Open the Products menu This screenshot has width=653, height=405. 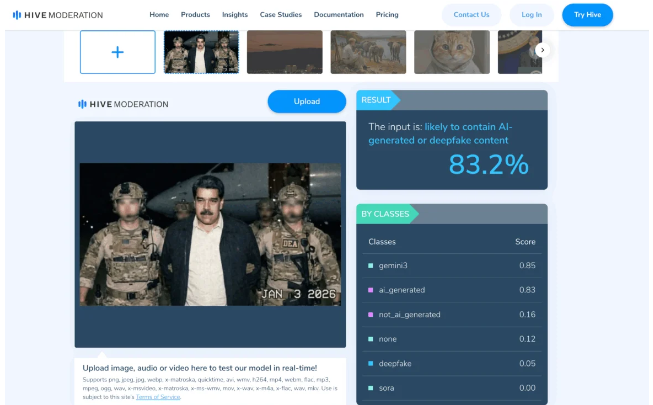coord(195,15)
